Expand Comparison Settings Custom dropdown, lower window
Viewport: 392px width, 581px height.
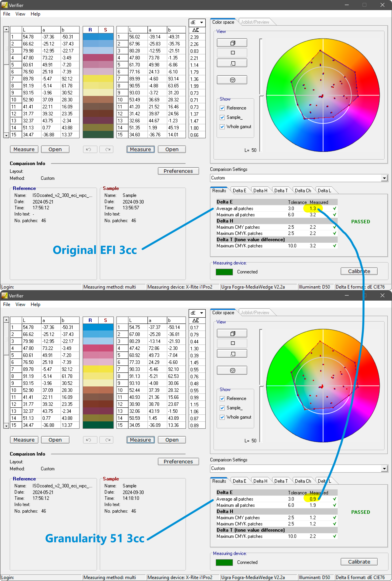tap(384, 469)
